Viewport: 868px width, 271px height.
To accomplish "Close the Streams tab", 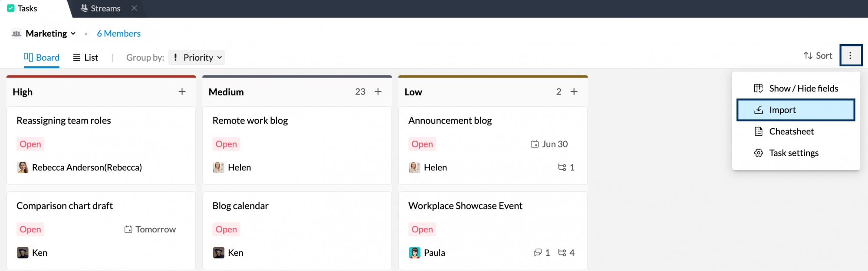I will click(135, 8).
